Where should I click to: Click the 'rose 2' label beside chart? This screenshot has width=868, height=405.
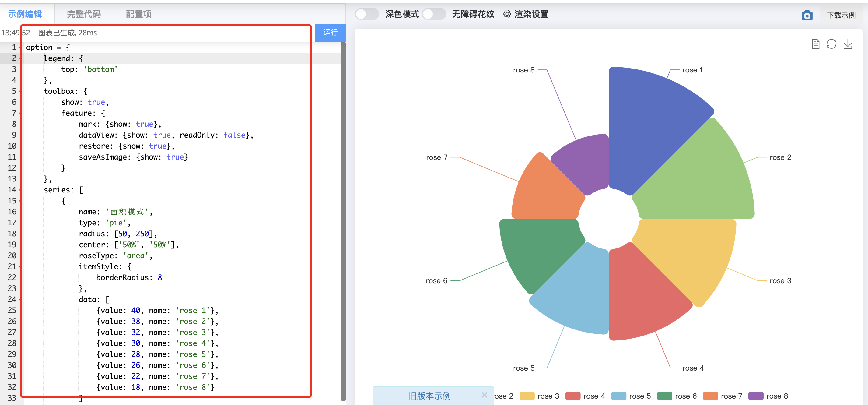[780, 157]
